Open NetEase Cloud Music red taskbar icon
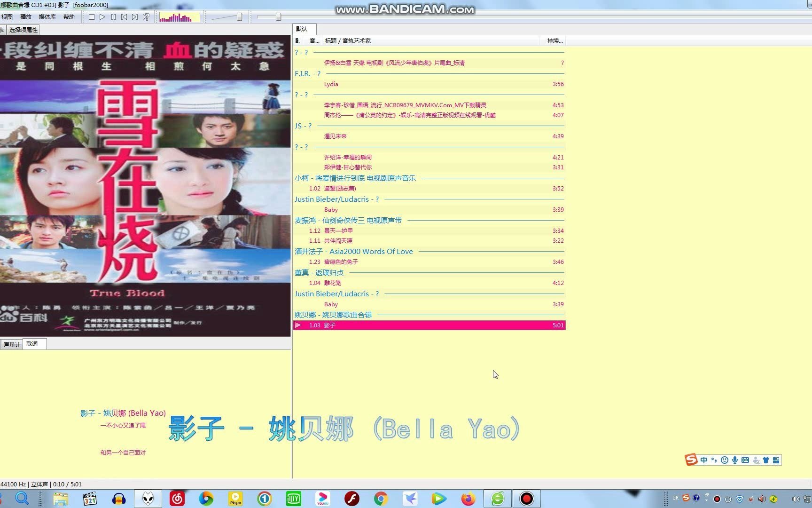This screenshot has width=812, height=508. 177,499
